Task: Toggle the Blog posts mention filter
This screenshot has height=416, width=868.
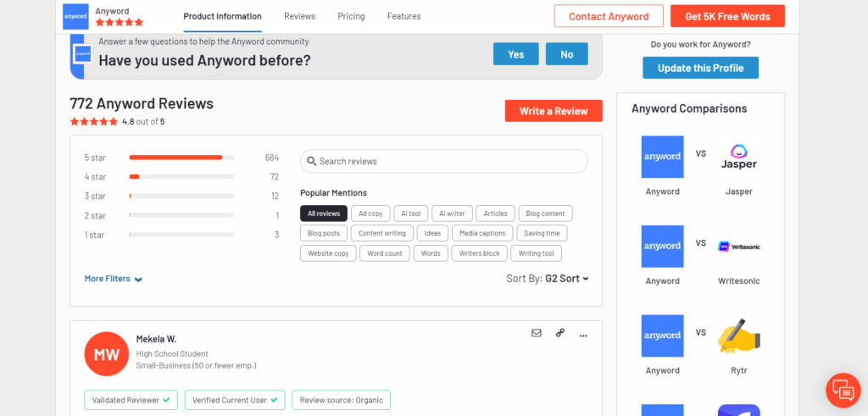Action: 324,234
